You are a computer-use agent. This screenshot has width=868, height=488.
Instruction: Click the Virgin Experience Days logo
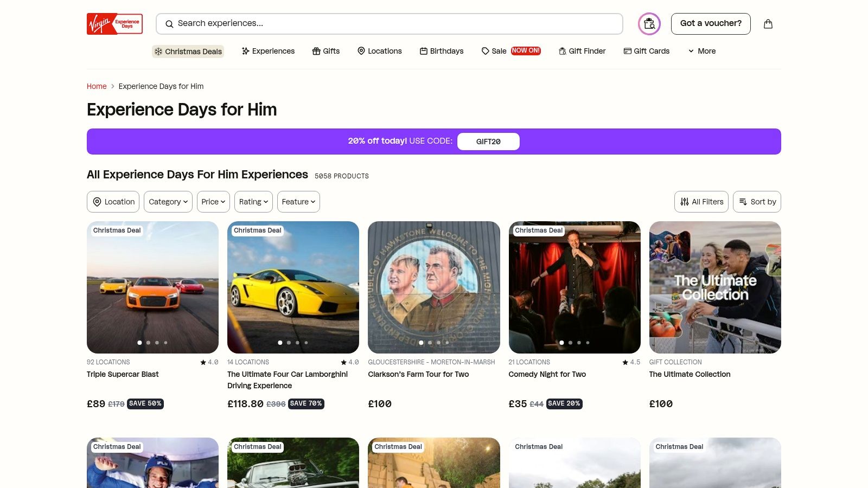[114, 23]
